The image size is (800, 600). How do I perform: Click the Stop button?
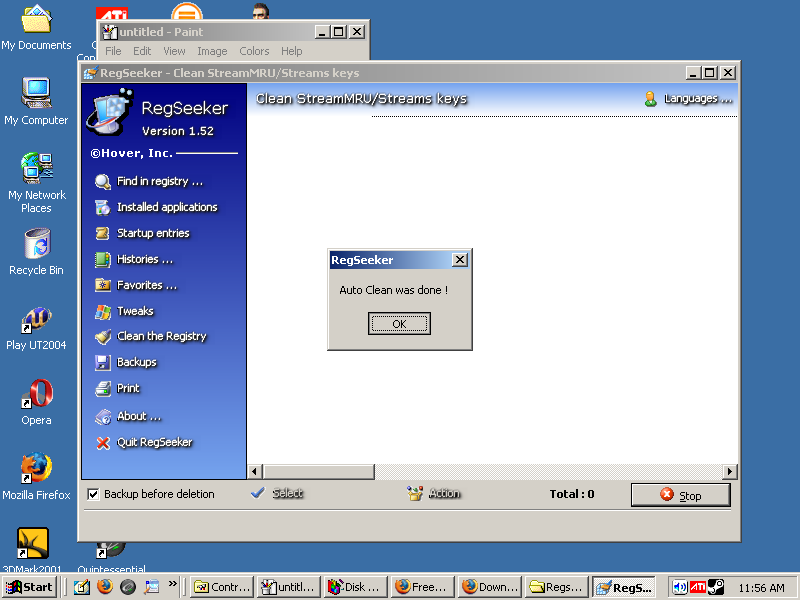680,495
